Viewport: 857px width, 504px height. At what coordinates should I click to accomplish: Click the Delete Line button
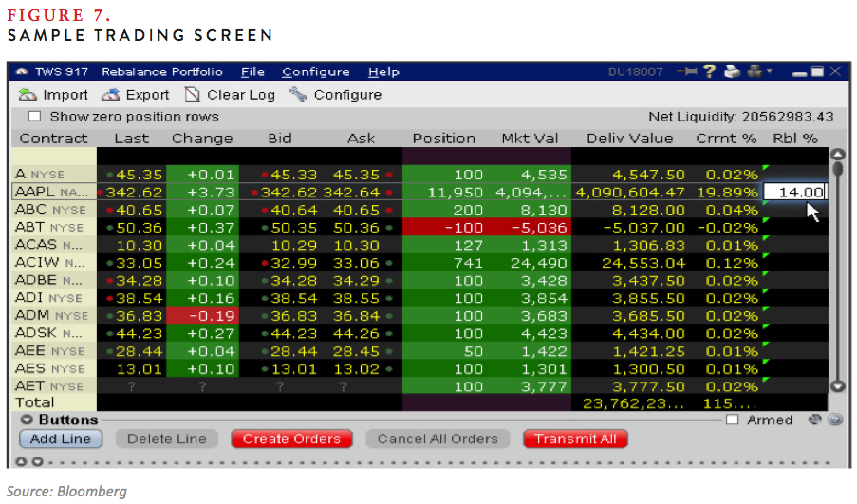click(x=167, y=439)
